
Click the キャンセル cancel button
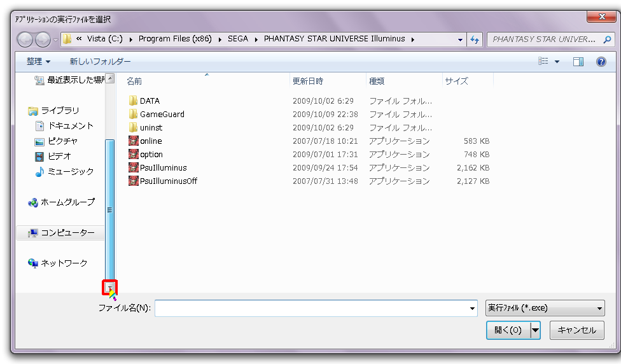point(576,330)
